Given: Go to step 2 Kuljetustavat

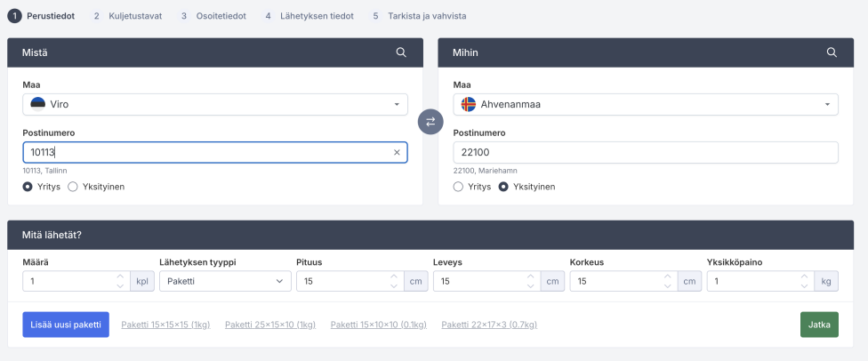Looking at the screenshot, I should point(127,16).
